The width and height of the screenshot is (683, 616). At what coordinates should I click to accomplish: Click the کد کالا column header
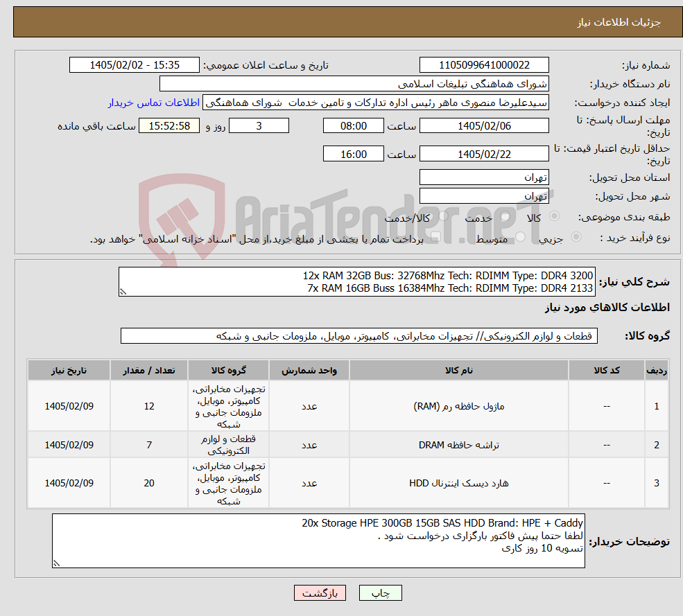pyautogui.click(x=606, y=370)
